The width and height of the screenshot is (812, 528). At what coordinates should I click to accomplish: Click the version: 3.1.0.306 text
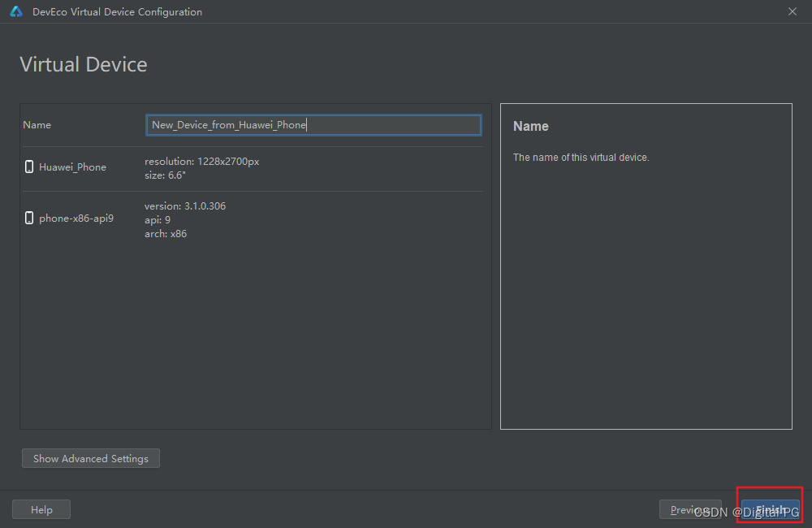coord(185,206)
